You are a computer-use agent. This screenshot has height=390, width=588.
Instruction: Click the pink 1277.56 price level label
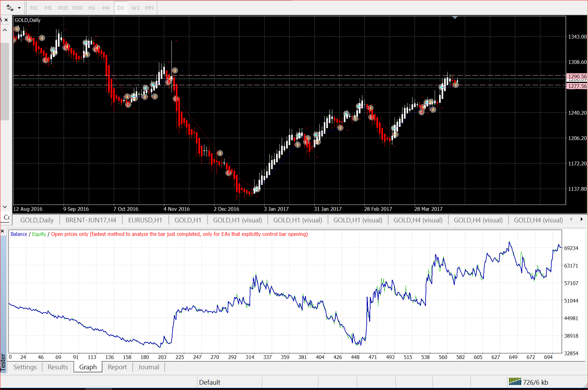(577, 86)
